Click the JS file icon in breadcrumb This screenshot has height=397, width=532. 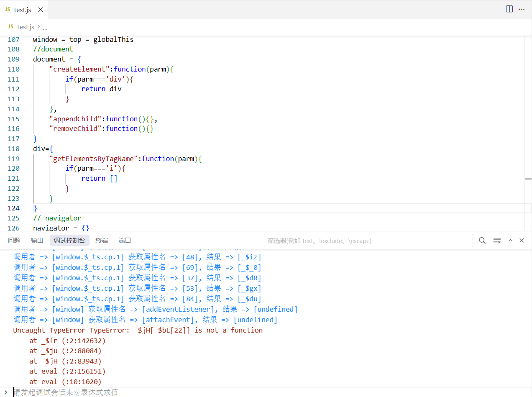click(x=10, y=27)
